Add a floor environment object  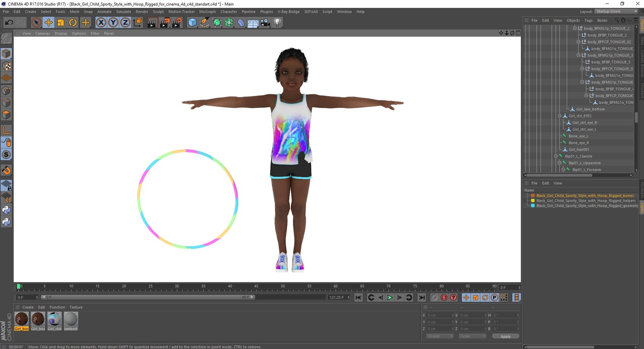tap(253, 22)
